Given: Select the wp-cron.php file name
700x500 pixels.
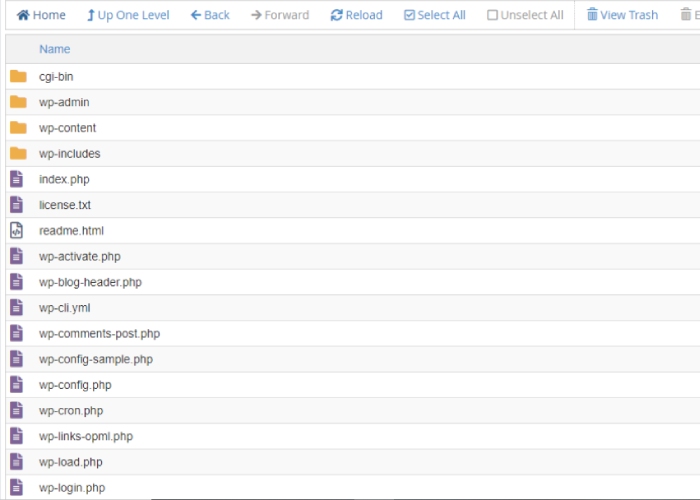Looking at the screenshot, I should (71, 411).
